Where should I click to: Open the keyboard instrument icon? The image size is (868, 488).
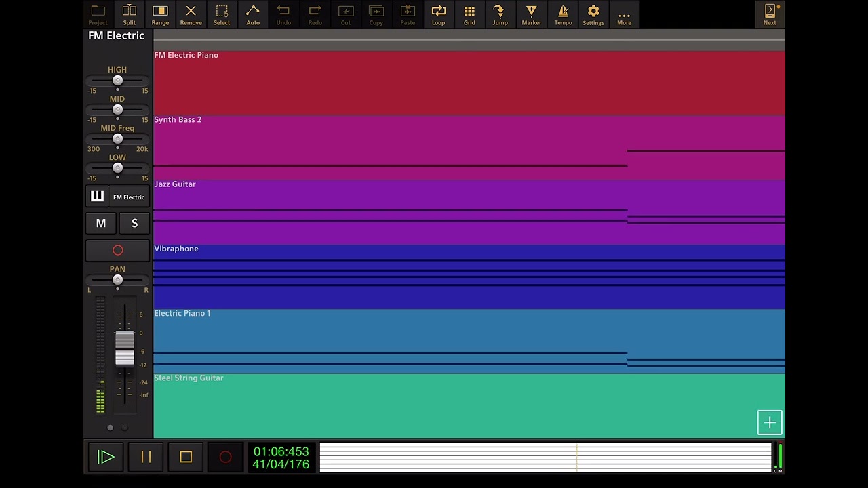coord(97,197)
